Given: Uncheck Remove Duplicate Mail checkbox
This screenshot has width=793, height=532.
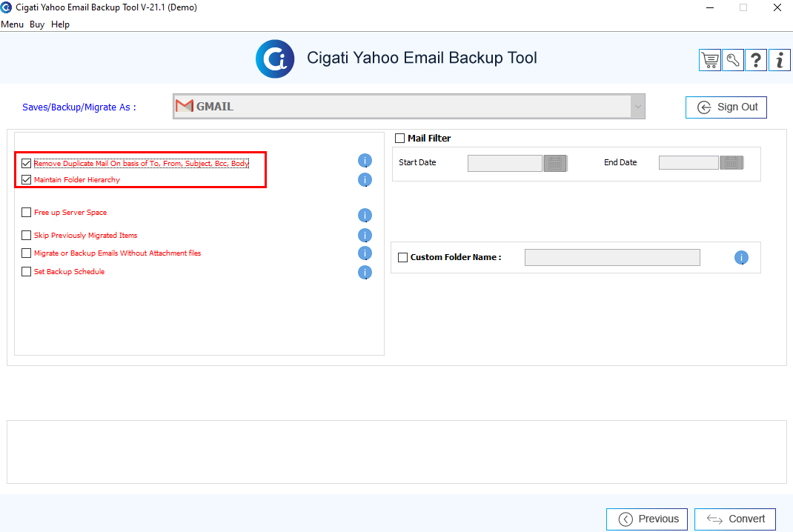Looking at the screenshot, I should point(26,163).
